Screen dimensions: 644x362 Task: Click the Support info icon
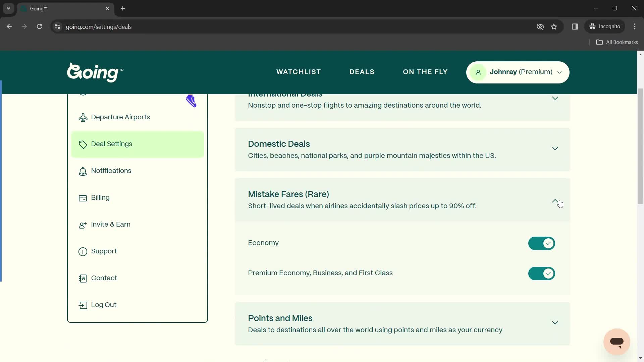click(x=83, y=252)
